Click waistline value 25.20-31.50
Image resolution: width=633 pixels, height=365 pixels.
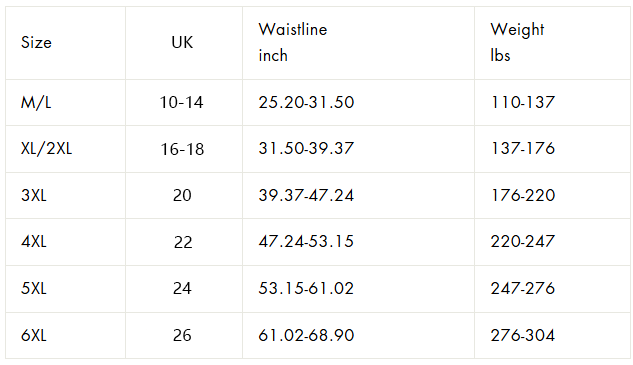pyautogui.click(x=306, y=103)
